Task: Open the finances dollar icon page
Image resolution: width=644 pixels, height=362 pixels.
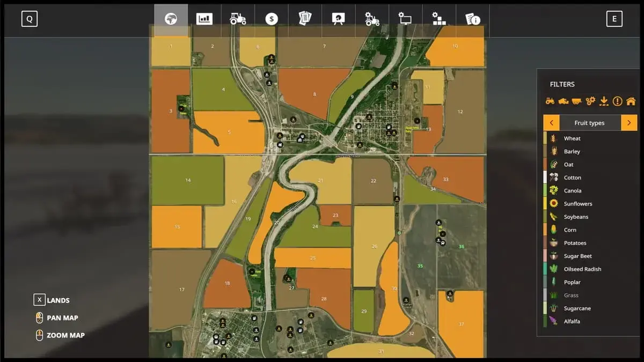Action: [x=272, y=20]
